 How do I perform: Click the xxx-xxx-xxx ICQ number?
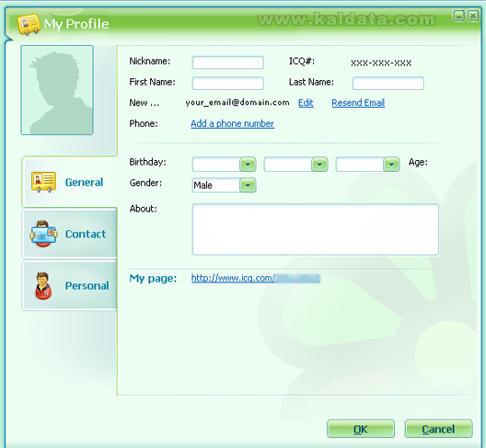click(381, 63)
